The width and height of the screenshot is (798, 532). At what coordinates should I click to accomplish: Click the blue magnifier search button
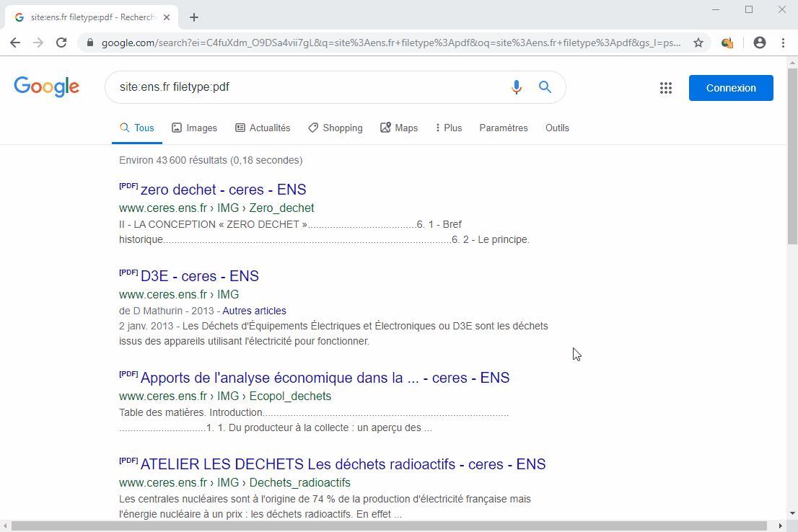tap(545, 87)
